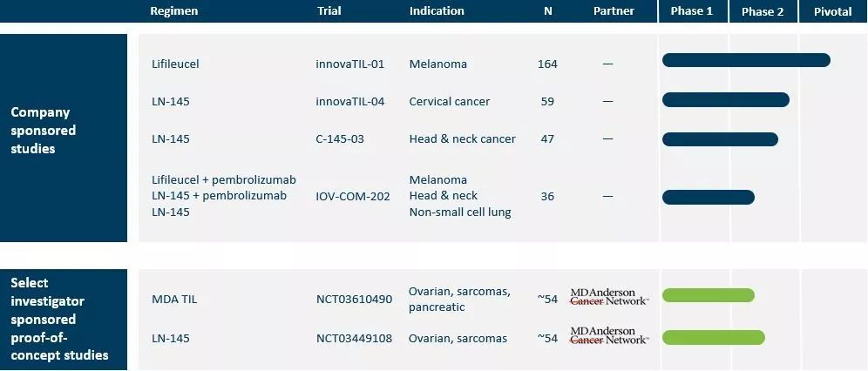Click the IOV-COM-202 dark progress bar
The image size is (868, 371).
pyautogui.click(x=709, y=197)
